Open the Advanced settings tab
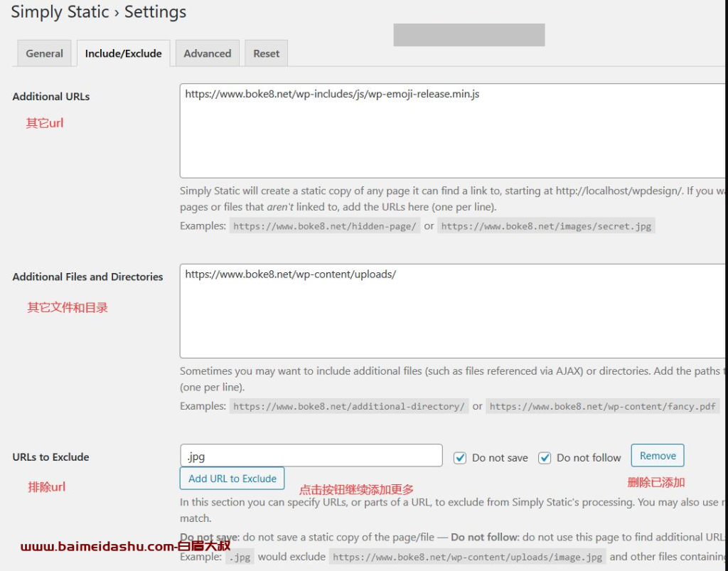728x571 pixels. (x=207, y=53)
